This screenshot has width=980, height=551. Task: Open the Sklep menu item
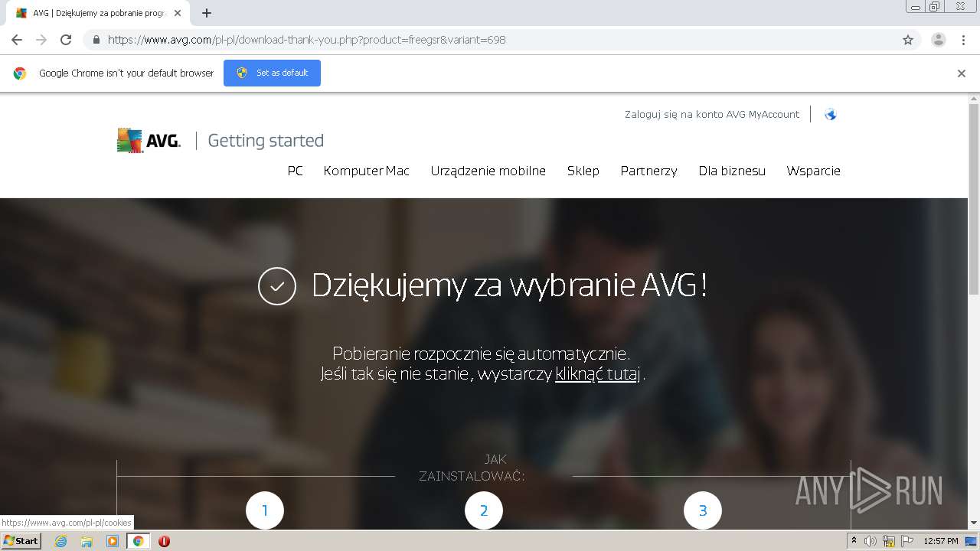pos(583,171)
